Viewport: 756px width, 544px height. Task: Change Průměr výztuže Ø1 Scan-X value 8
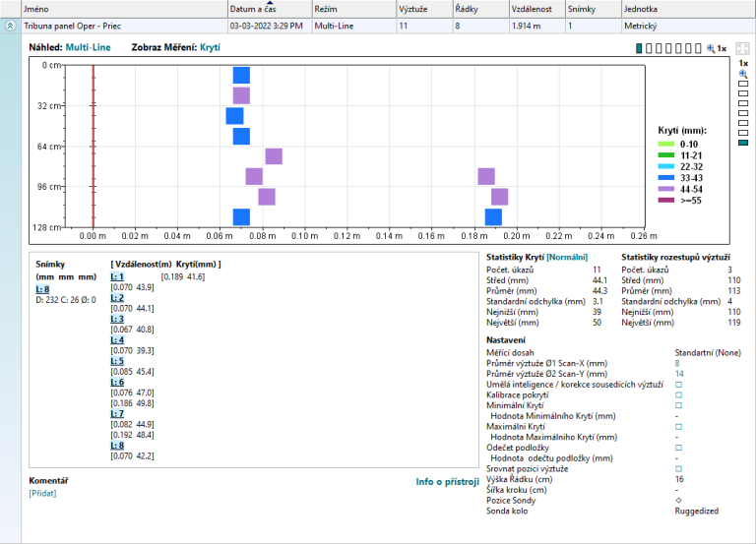pyautogui.click(x=677, y=363)
